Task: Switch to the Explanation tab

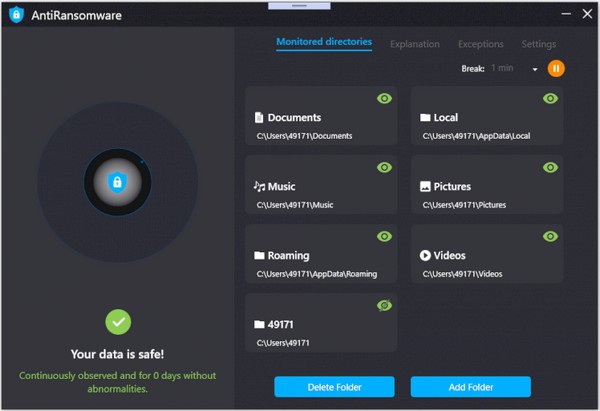Action: pos(414,44)
